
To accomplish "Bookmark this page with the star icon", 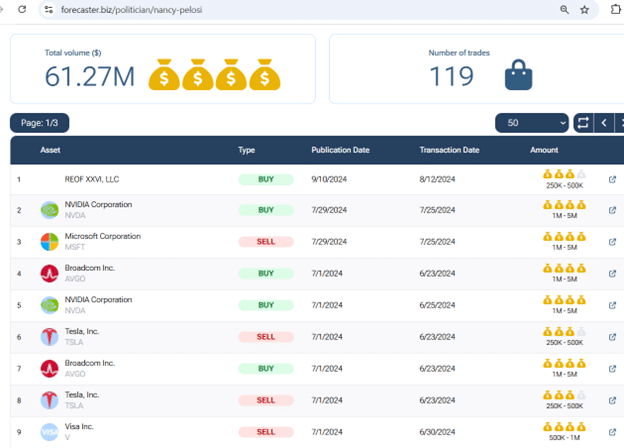I will 585,10.
